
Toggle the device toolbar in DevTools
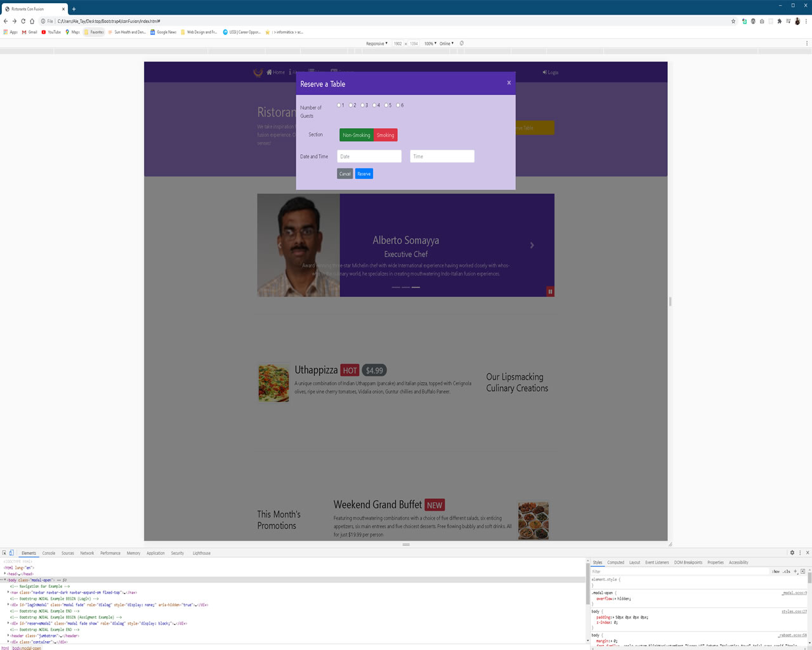click(11, 553)
